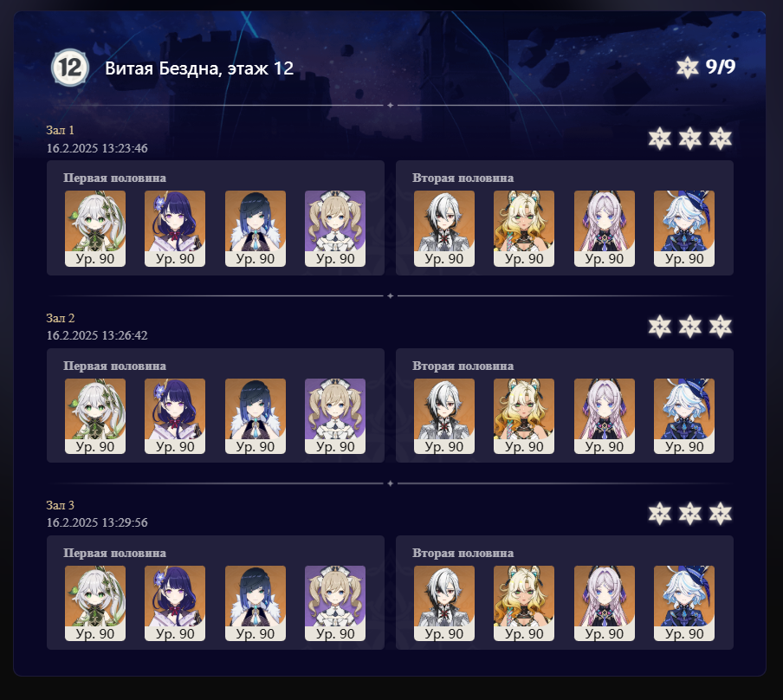Select the dark blue-haired character in Зал 2 first half
The image size is (783, 700).
coord(256,416)
